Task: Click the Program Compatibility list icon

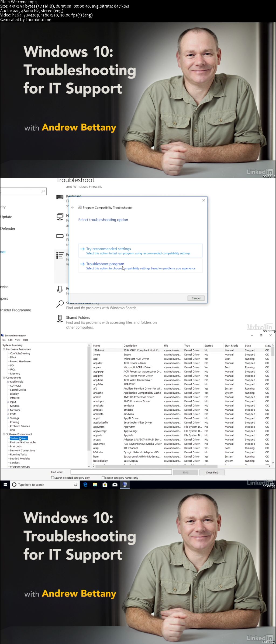Action: coord(60,255)
